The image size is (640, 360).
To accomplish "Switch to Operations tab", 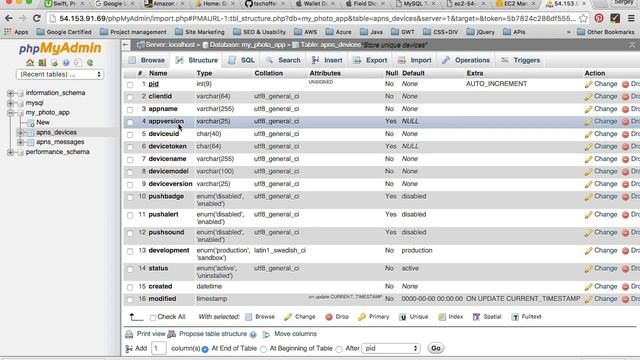I will click(466, 60).
